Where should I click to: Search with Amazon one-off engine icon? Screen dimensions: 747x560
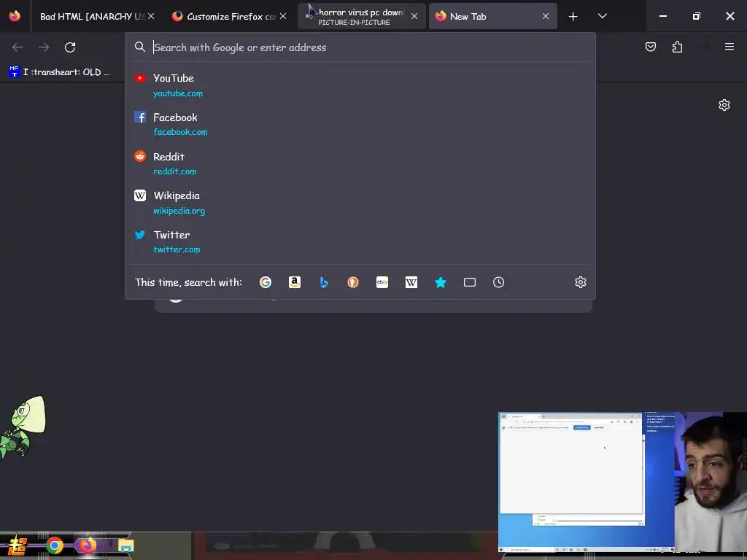click(x=295, y=282)
